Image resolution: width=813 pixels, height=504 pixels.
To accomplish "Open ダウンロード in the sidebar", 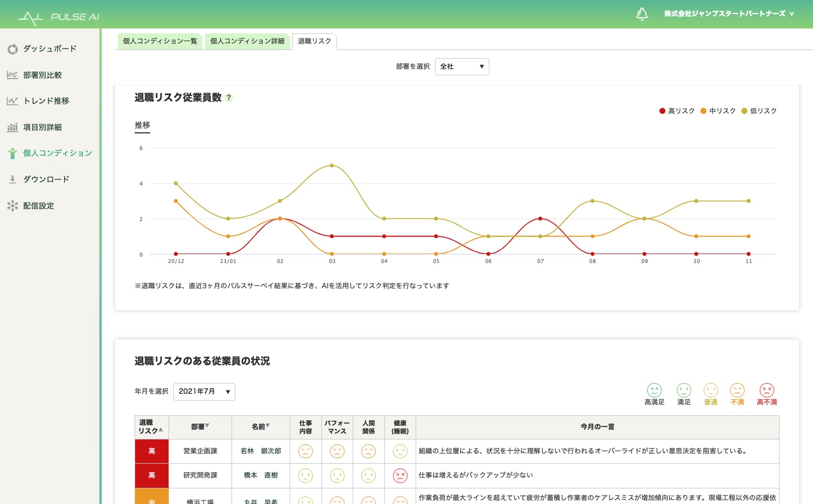I will coord(46,180).
